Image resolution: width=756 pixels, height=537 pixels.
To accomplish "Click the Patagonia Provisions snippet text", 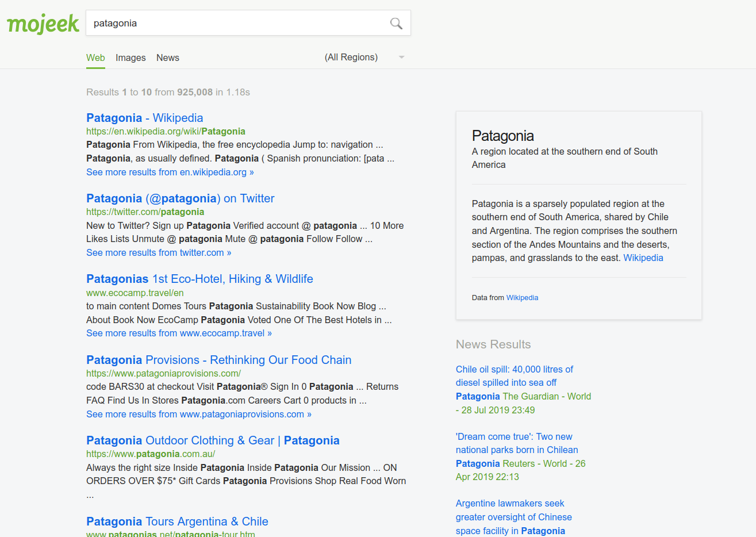I will tap(242, 393).
